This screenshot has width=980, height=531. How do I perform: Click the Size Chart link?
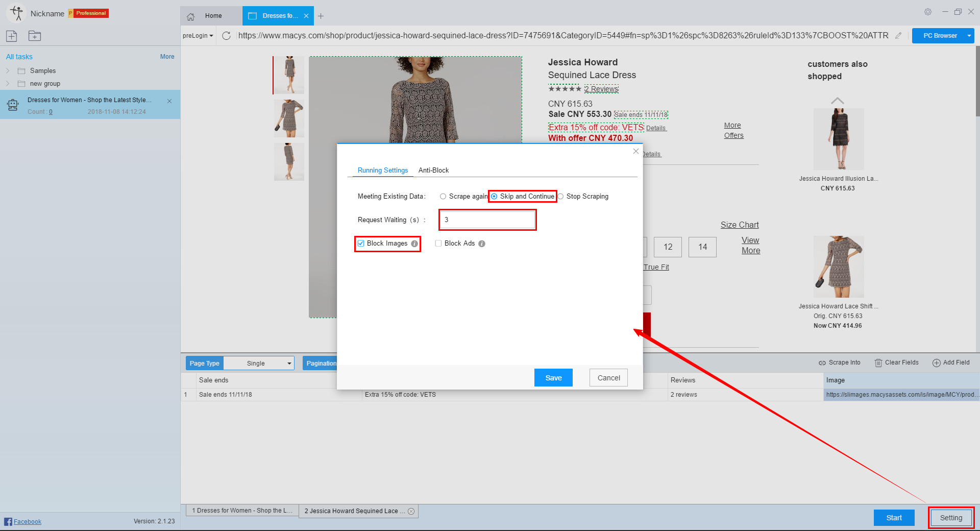click(740, 225)
